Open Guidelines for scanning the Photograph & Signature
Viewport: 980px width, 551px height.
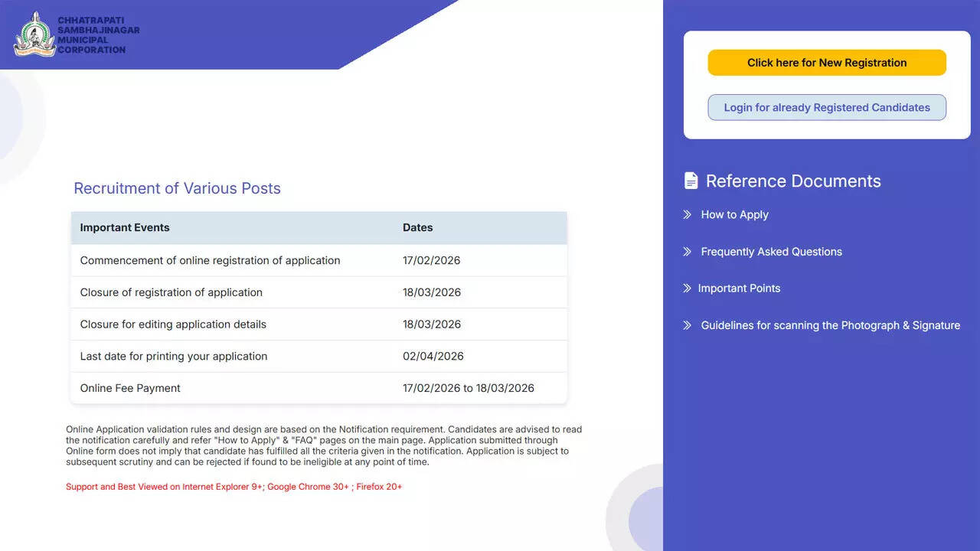pyautogui.click(x=830, y=324)
